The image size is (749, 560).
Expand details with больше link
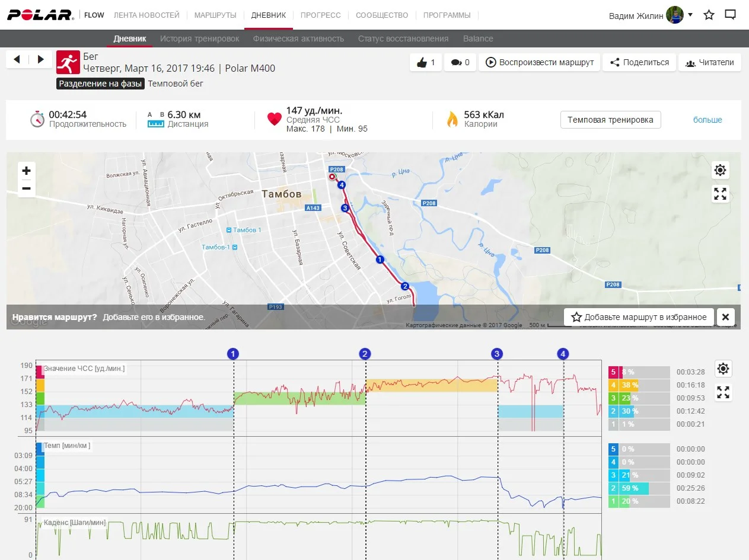707,120
